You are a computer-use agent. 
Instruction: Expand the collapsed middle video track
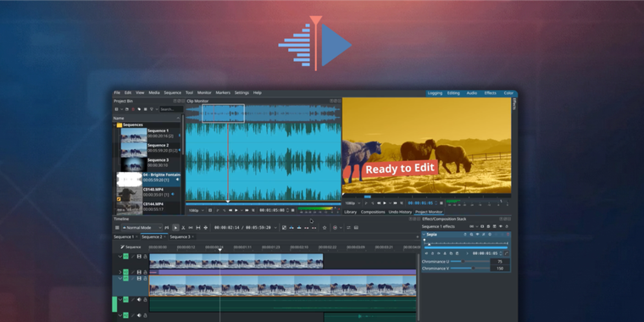click(x=120, y=272)
